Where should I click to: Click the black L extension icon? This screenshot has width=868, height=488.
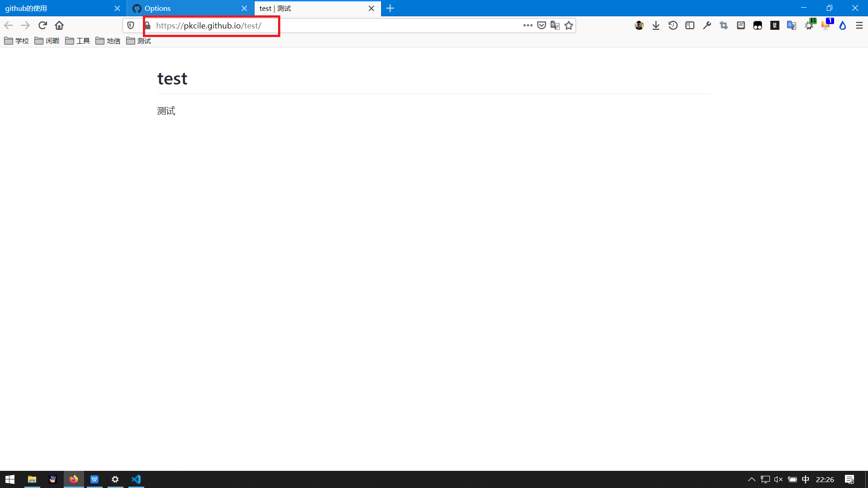775,25
